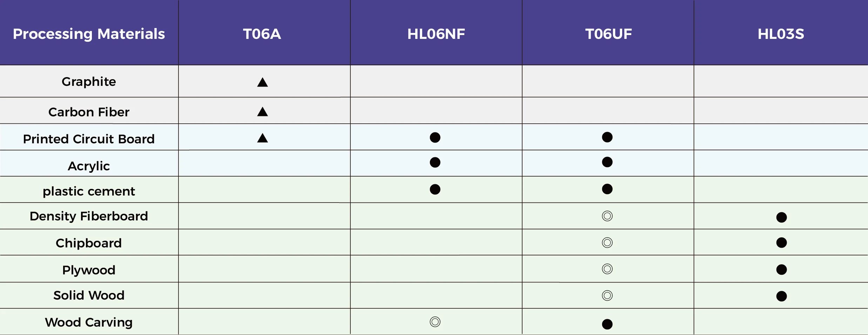Screen dimensions: 868x335
Task: Click the Graphite row label
Action: [x=89, y=82]
